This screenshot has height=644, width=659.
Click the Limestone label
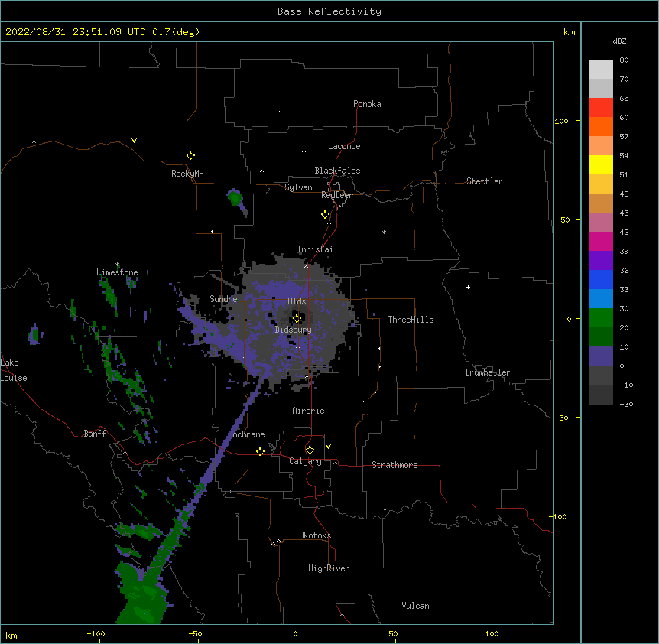pos(117,272)
